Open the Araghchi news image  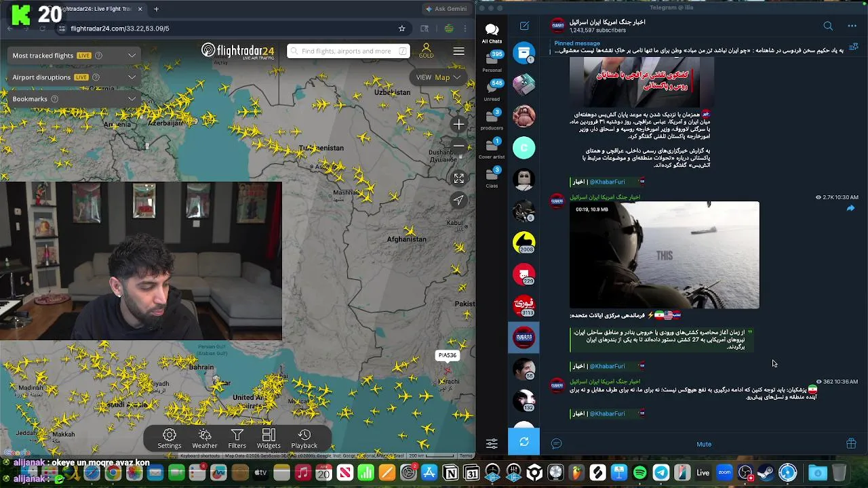642,82
